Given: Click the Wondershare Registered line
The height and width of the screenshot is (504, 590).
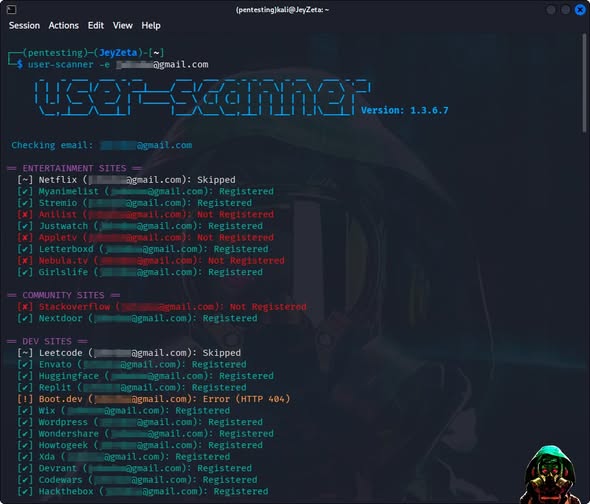Looking at the screenshot, I should [146, 434].
